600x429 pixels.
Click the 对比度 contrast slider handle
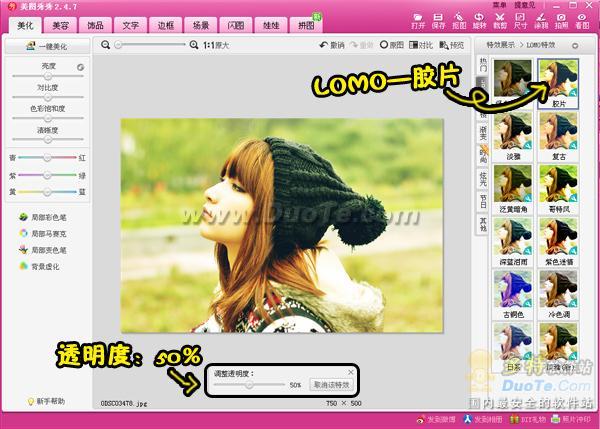click(x=48, y=97)
